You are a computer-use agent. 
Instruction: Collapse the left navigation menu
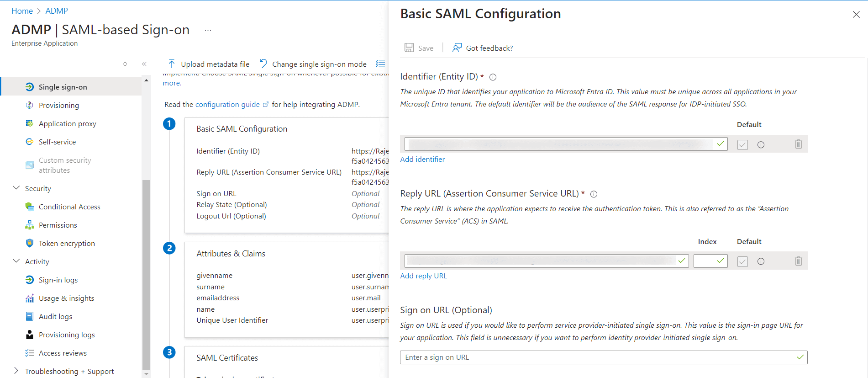pos(144,64)
